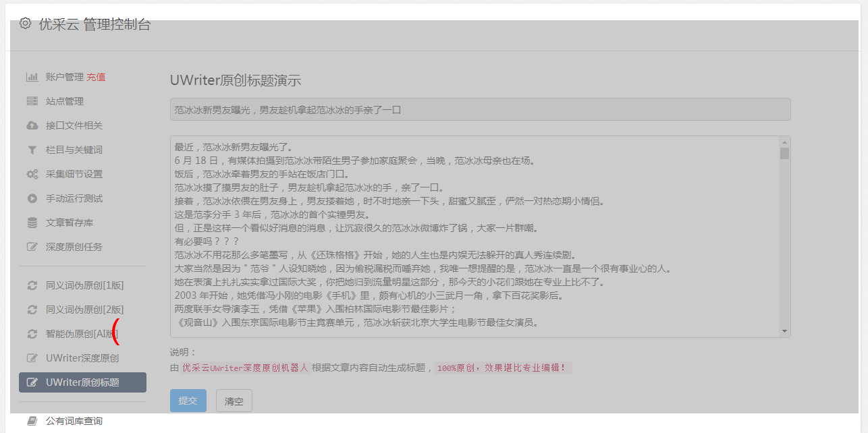Click the filter icon for 栏目与关键词

click(x=32, y=150)
